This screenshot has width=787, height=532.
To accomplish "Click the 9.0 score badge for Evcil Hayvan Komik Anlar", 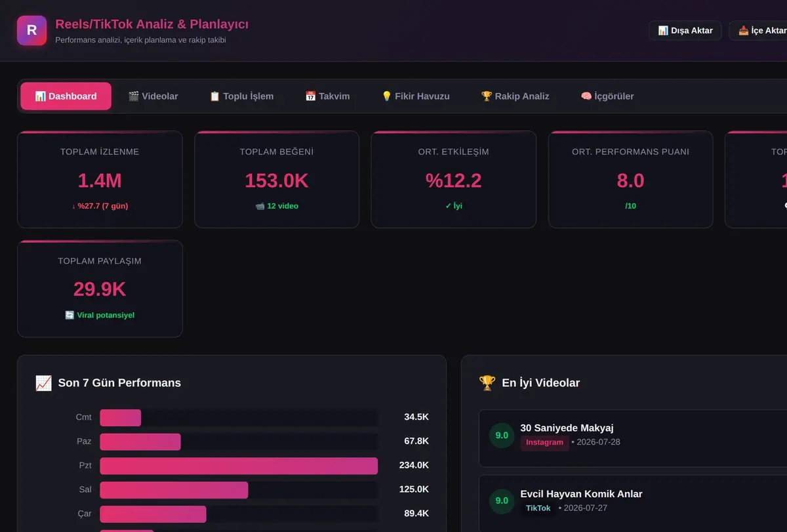I will coord(502,501).
